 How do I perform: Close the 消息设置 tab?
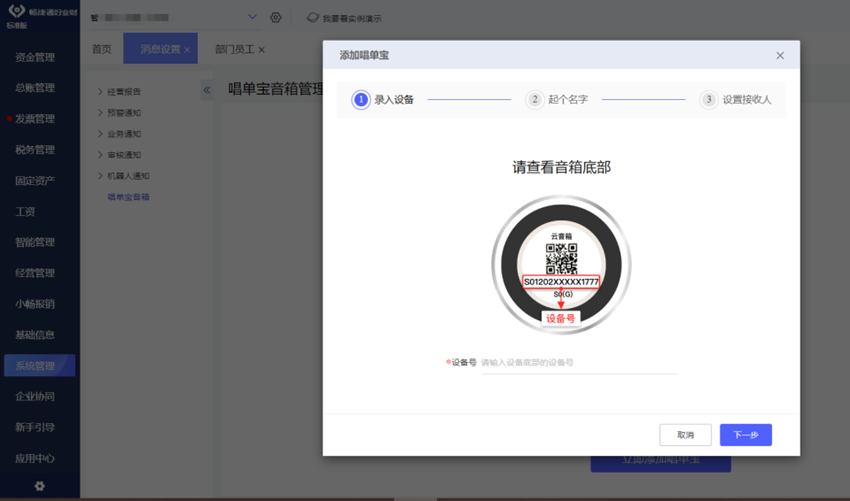[187, 50]
